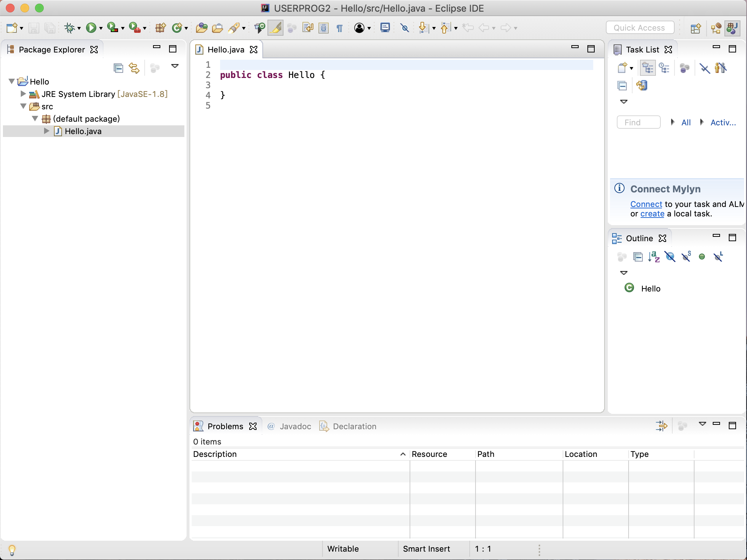The width and height of the screenshot is (747, 560).
Task: Collapse the src folder node
Action: (x=23, y=106)
